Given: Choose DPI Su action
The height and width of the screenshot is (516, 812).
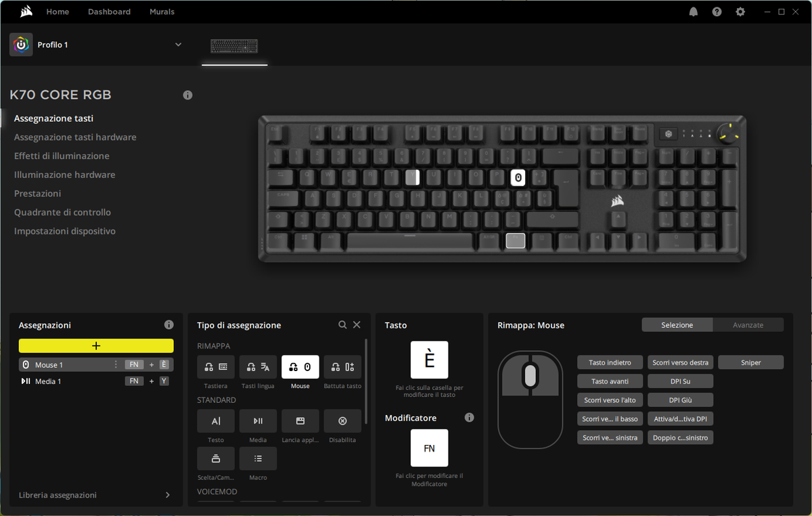Looking at the screenshot, I should (x=680, y=381).
